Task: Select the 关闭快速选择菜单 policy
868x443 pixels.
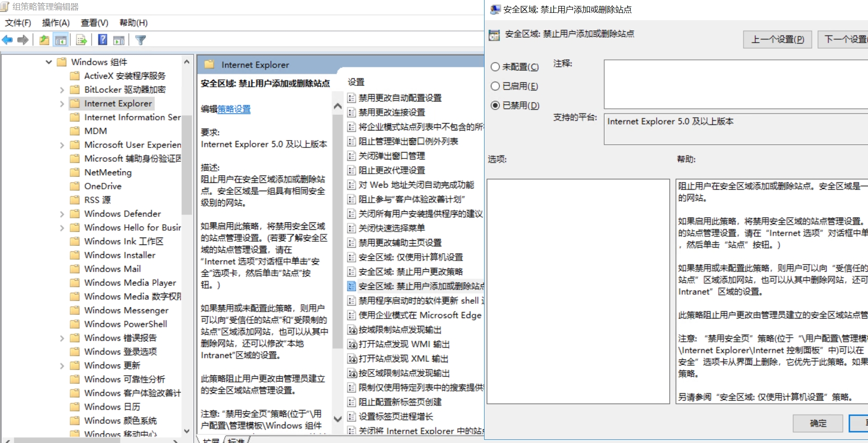Action: click(392, 228)
